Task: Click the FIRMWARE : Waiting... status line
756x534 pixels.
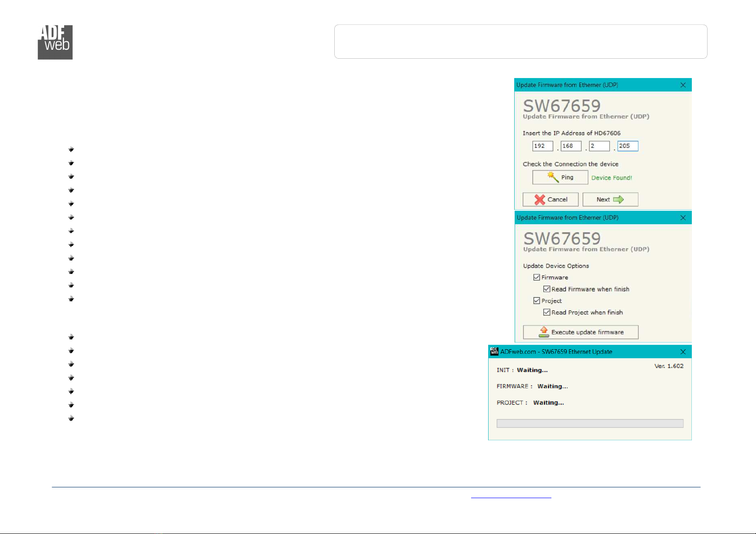Action: tap(532, 386)
